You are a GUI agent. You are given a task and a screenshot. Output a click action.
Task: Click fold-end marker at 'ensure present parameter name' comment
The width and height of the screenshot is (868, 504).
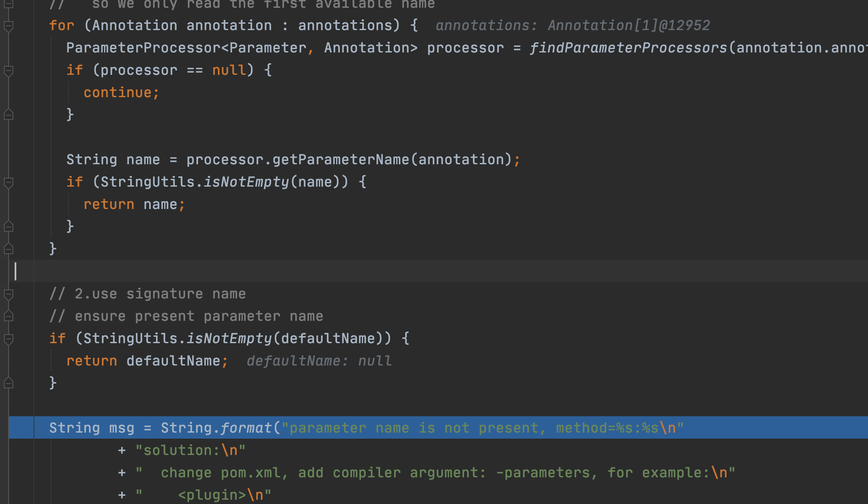8,316
